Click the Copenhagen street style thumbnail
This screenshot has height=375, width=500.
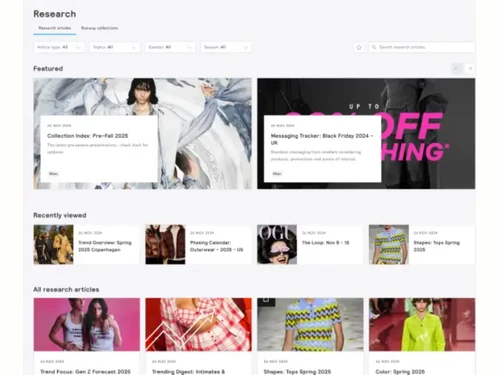pyautogui.click(x=53, y=244)
